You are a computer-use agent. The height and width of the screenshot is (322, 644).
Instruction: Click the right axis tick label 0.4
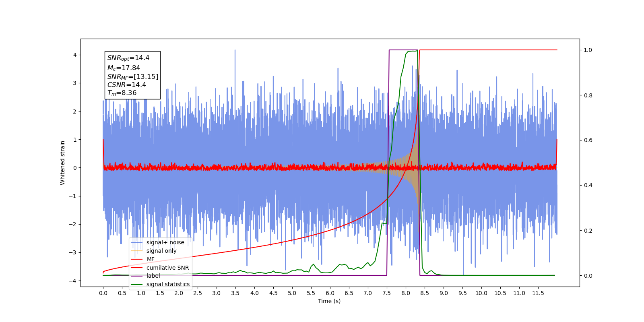point(588,186)
